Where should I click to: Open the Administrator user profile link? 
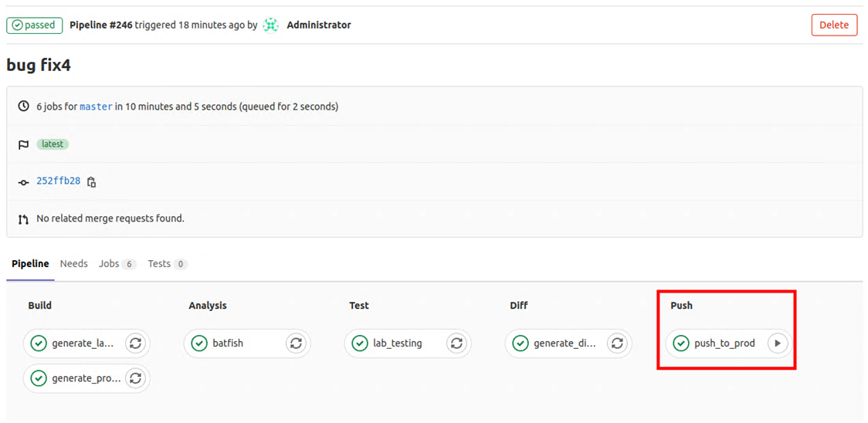tap(319, 25)
